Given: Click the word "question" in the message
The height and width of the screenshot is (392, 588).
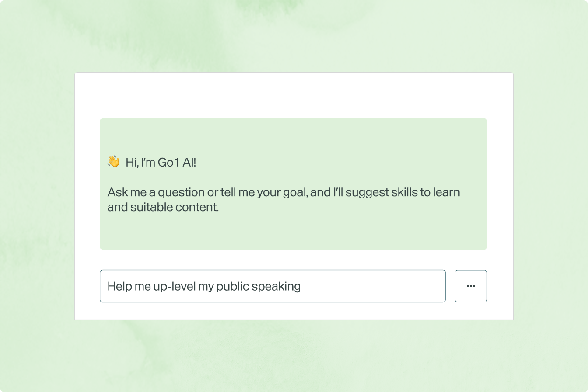Looking at the screenshot, I should (182, 192).
